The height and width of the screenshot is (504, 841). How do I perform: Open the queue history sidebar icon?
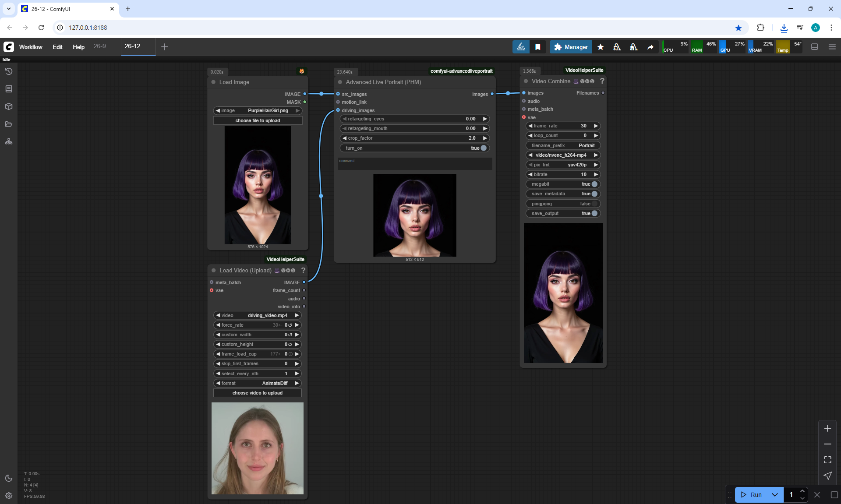pos(9,71)
